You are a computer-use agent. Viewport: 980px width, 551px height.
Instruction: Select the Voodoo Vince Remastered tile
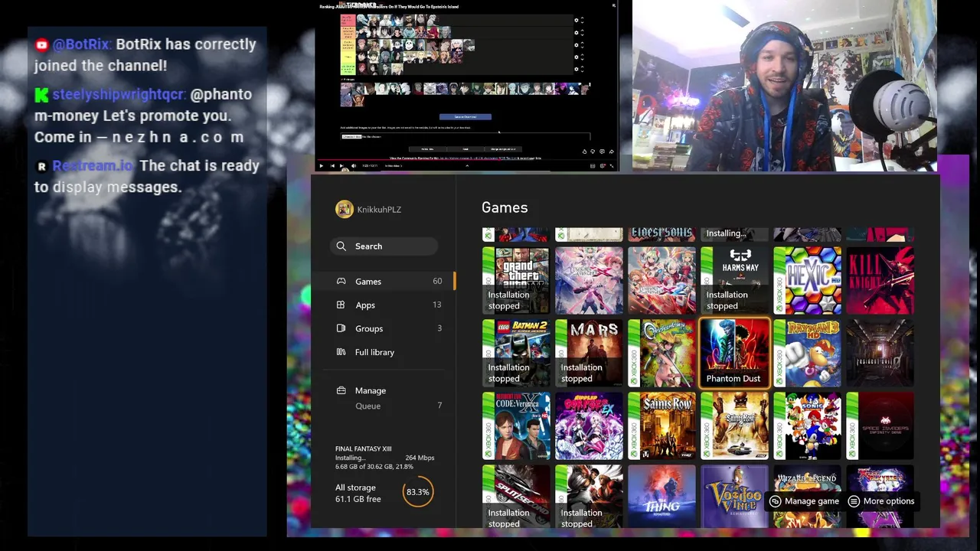(734, 496)
